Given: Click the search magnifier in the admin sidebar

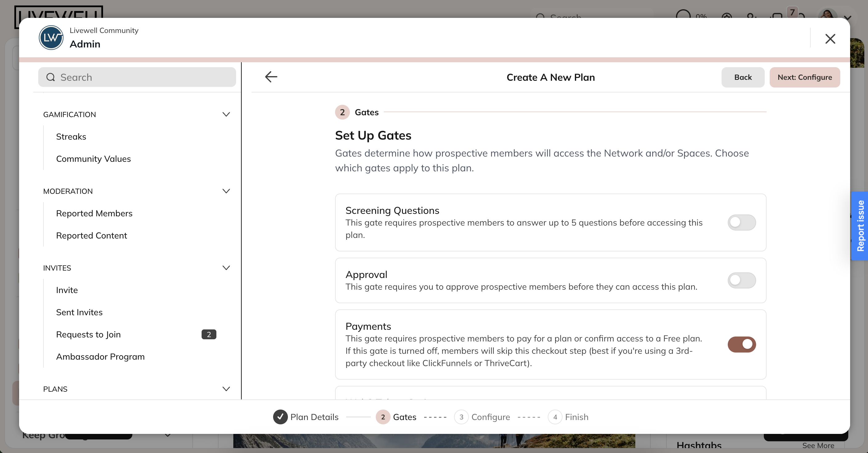Looking at the screenshot, I should [51, 77].
